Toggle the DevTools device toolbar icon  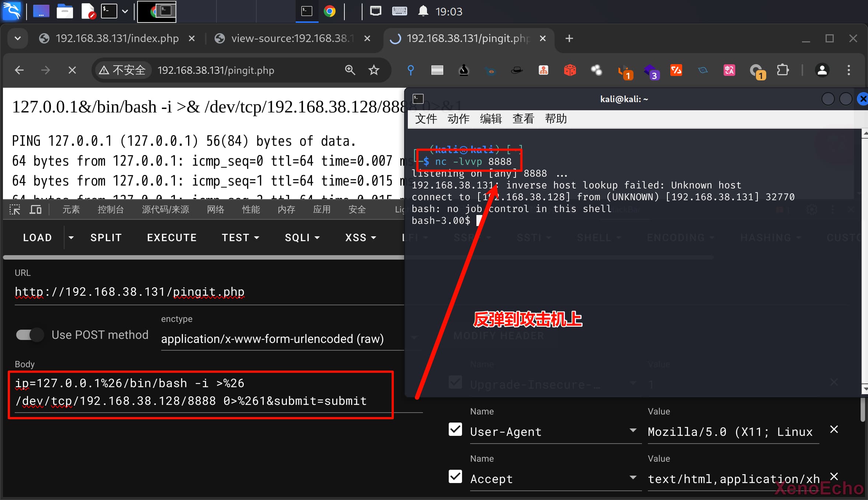pos(35,210)
